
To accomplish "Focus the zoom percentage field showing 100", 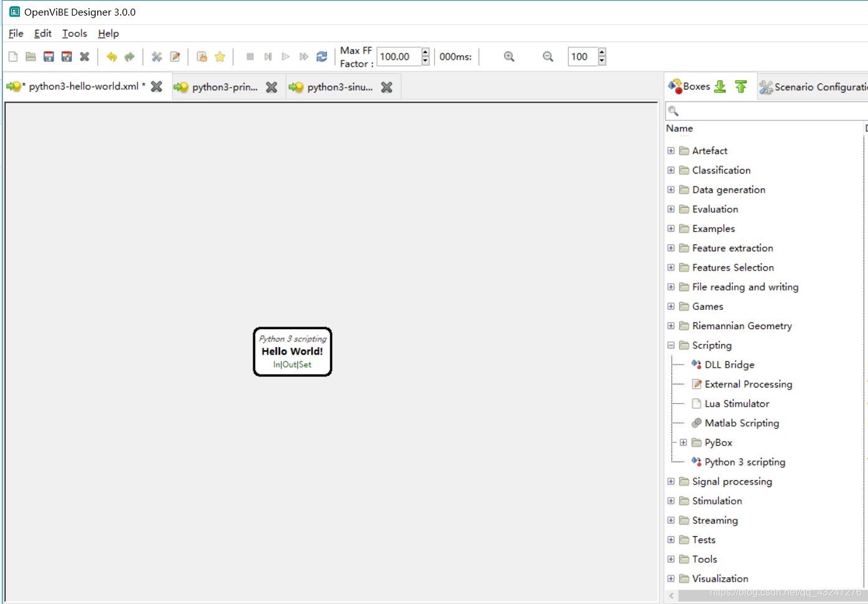I will 582,57.
